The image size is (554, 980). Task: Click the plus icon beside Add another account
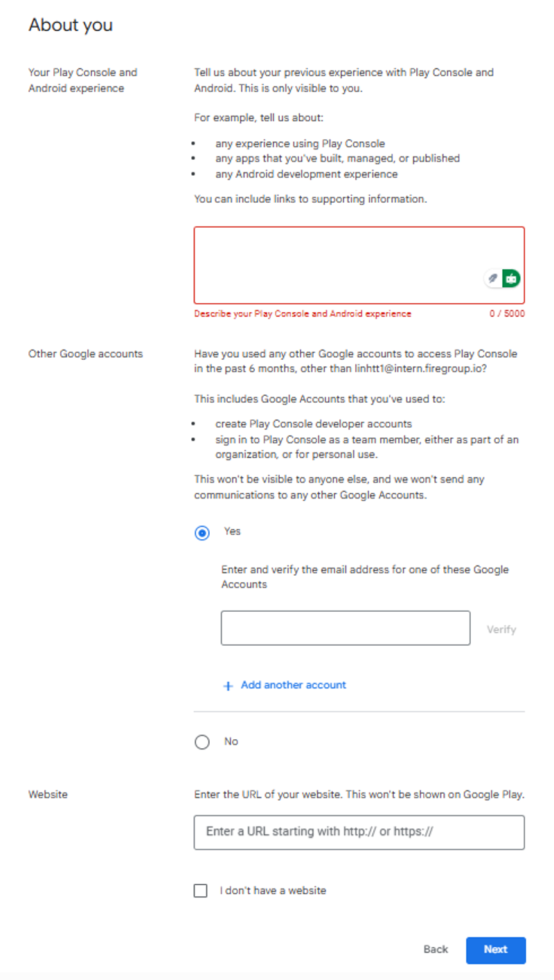tap(227, 685)
